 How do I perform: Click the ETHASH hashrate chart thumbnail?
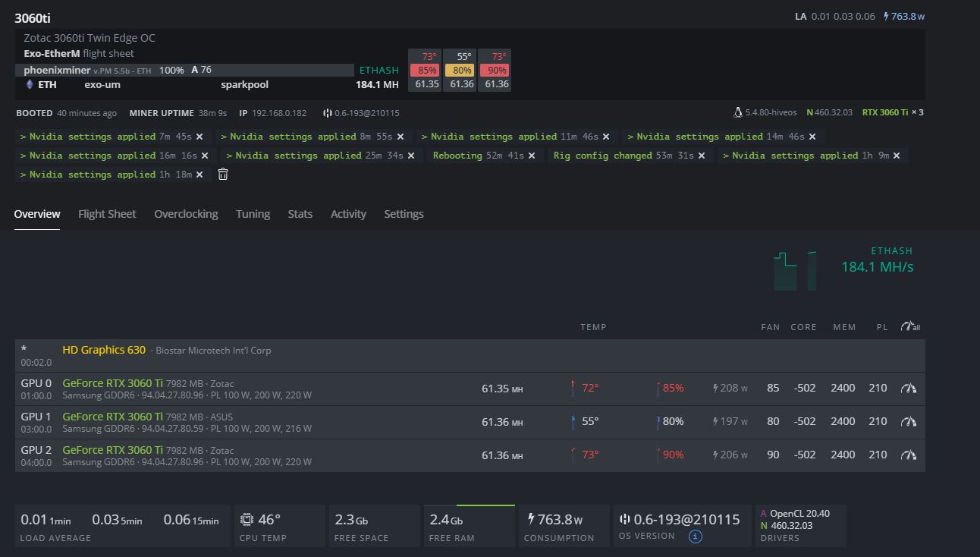[795, 270]
